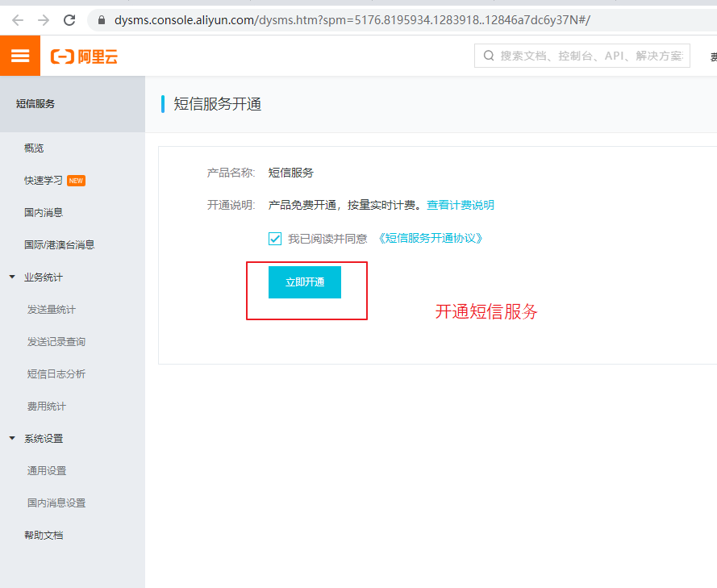The width and height of the screenshot is (717, 588).
Task: Click the search magnifier in the top bar
Action: (487, 56)
